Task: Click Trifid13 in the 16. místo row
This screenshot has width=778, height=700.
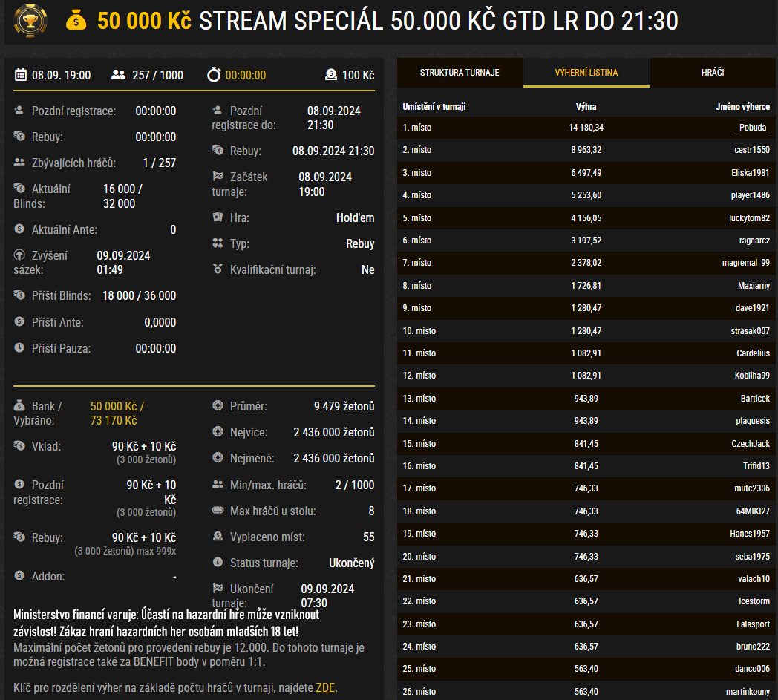Action: (x=756, y=466)
